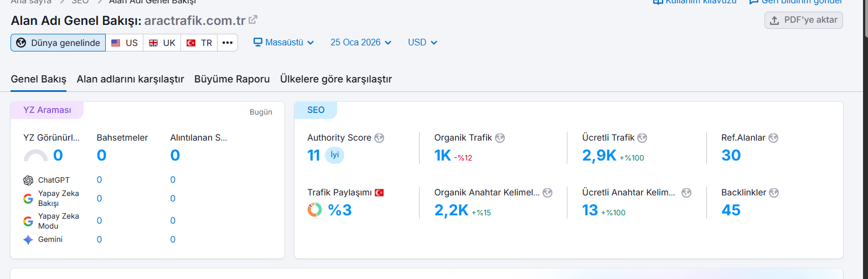Open external link icon beside aractrafik.com.tr
868x279 pixels.
tap(253, 20)
